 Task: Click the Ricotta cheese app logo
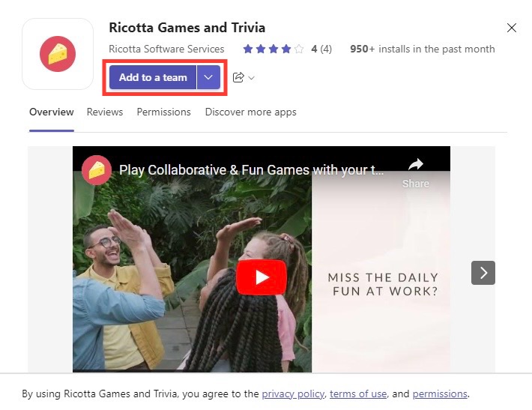click(x=58, y=54)
